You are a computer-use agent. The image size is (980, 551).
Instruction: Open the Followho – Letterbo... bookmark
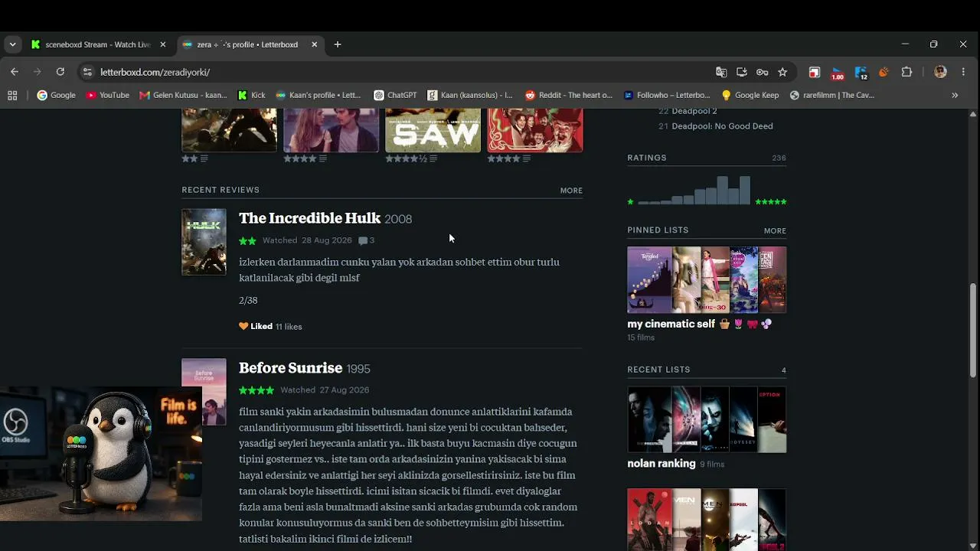click(x=668, y=96)
